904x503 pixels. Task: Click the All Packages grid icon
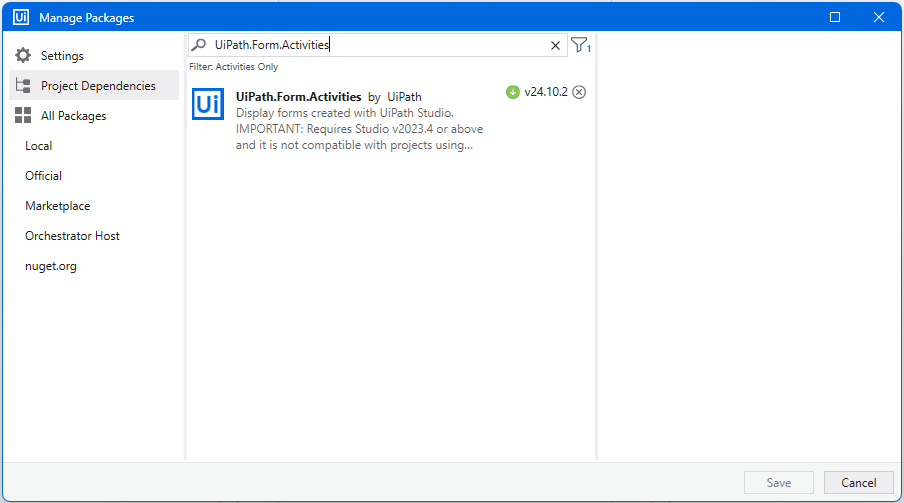point(23,115)
